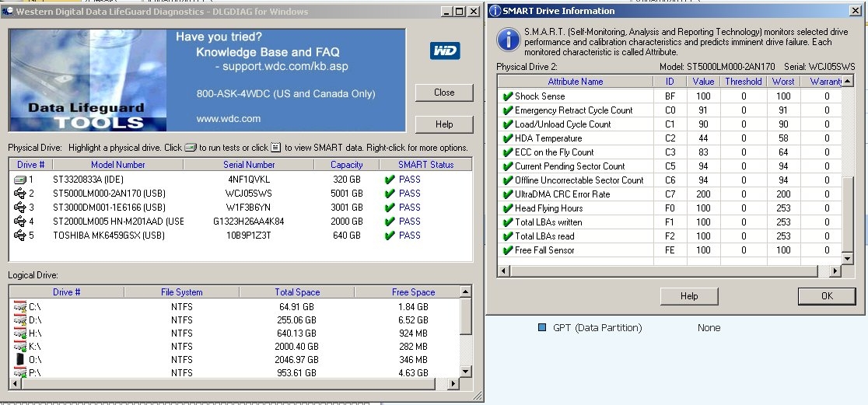Click the Worst column header
868x405 pixels.
(x=783, y=82)
